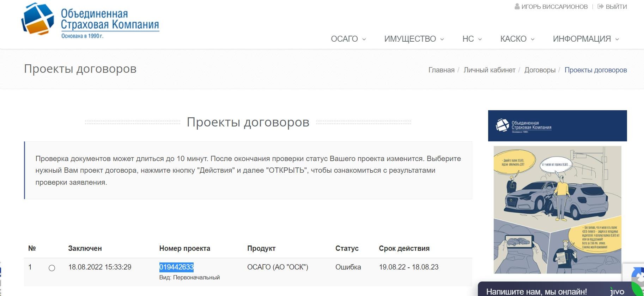644x296 pixels.
Task: Open the НС menu item
Action: (x=472, y=39)
